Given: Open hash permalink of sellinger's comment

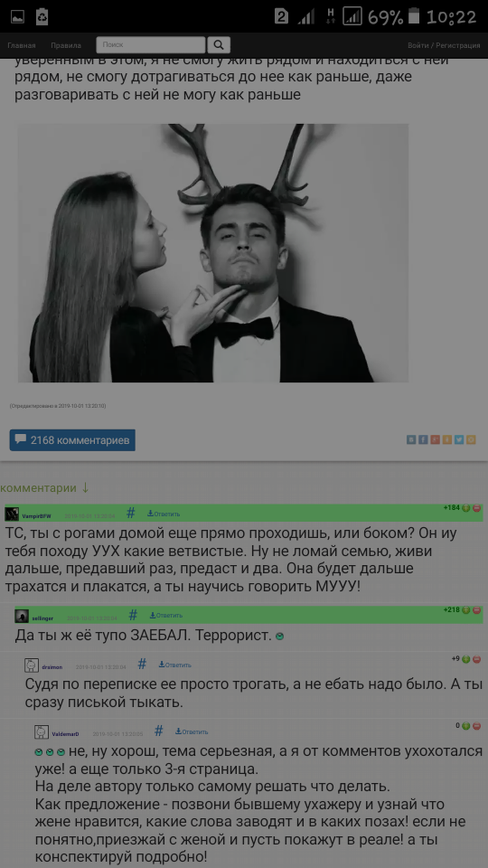Looking at the screenshot, I should (x=133, y=615).
